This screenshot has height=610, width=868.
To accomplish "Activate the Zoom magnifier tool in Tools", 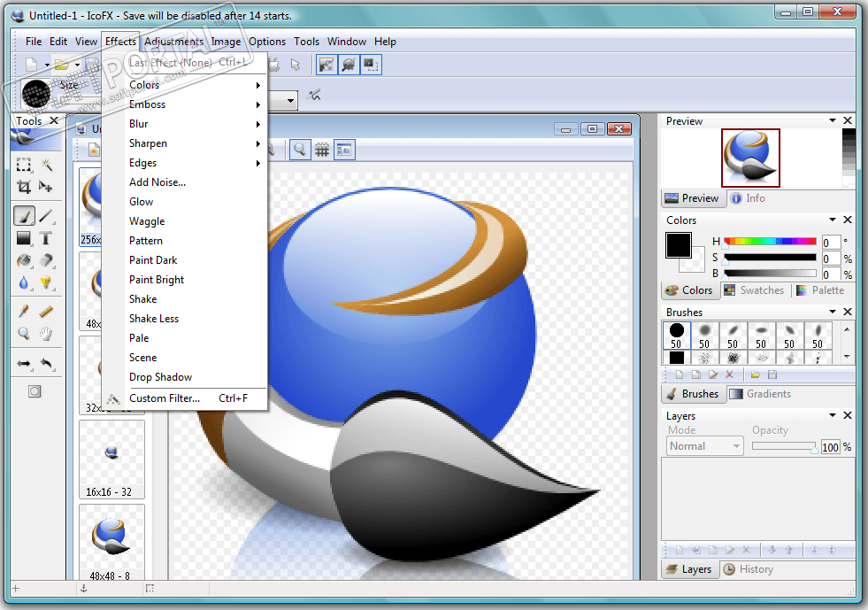I will [23, 334].
